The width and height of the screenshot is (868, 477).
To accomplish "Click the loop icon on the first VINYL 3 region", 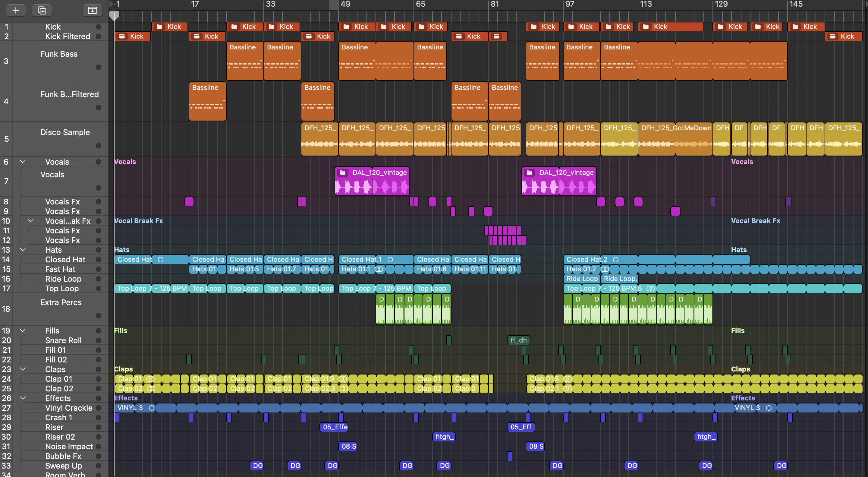I will 152,408.
